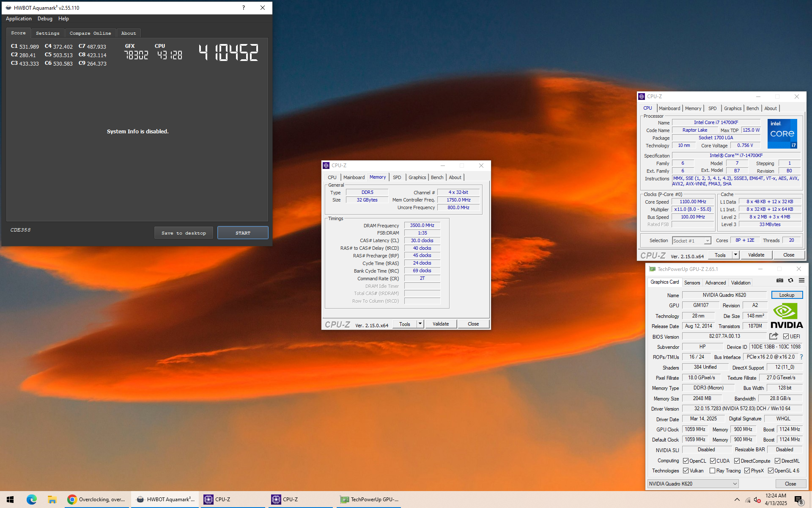Open the Debug menu in HWBOT Aquamark
The width and height of the screenshot is (812, 508).
pyautogui.click(x=45, y=19)
